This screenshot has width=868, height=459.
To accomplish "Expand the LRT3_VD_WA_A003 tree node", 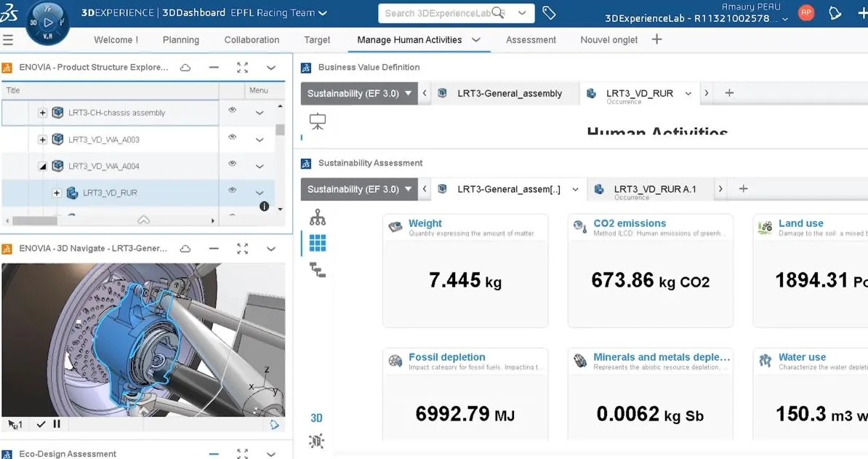I will (x=42, y=140).
